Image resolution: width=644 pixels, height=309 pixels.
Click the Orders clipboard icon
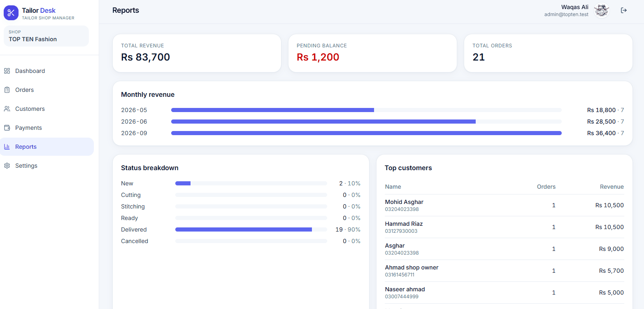[x=7, y=90]
